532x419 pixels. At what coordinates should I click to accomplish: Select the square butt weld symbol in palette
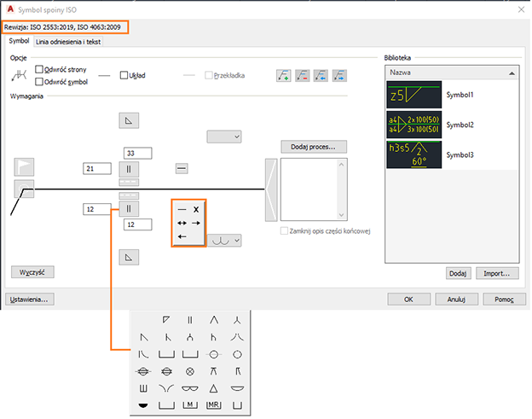point(190,319)
